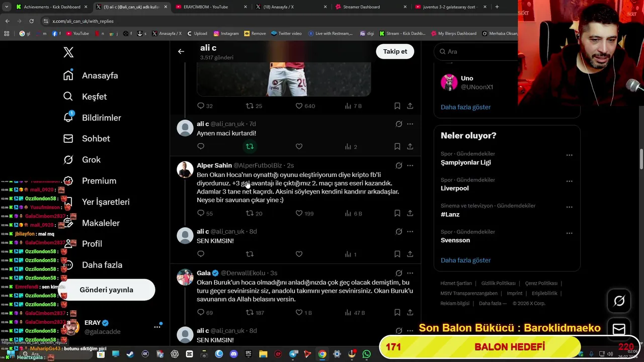The width and height of the screenshot is (644, 362).
Task: Open the floating messages envelope button
Action: 619,329
